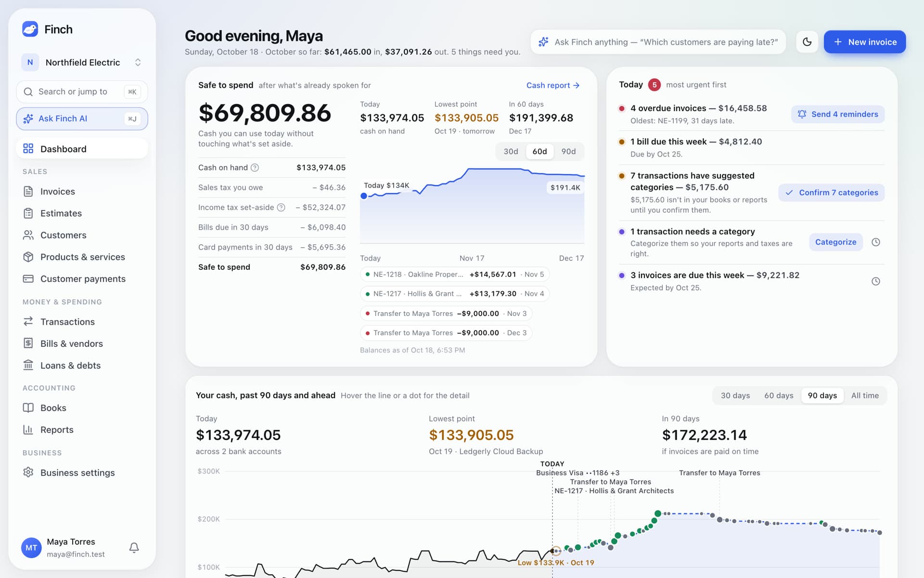The height and width of the screenshot is (578, 924).
Task: Expand the Northfield Electric company switcher
Action: pos(82,62)
